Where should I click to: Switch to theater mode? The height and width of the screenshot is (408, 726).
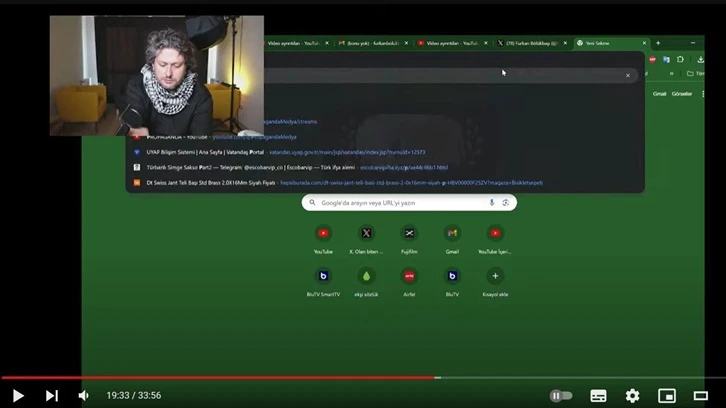point(701,395)
